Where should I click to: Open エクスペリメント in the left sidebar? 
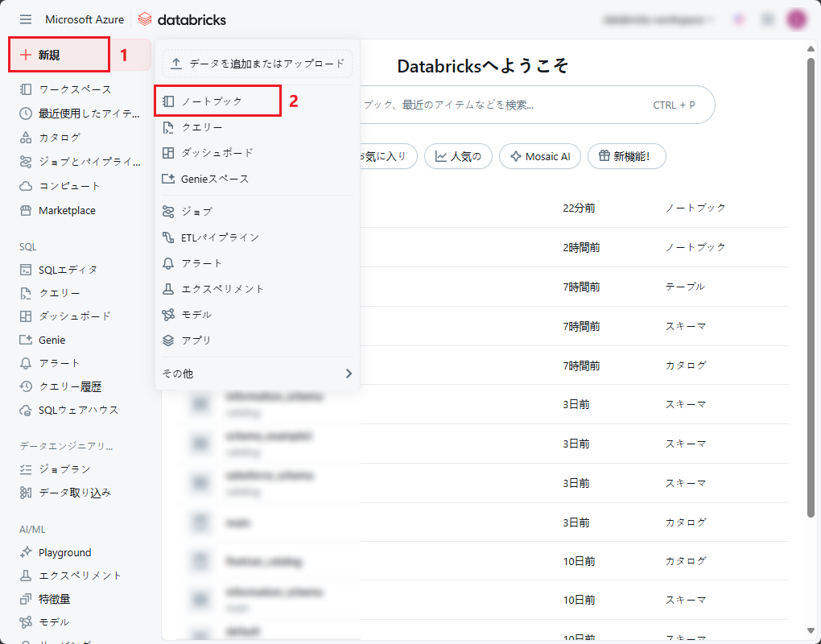tap(70, 576)
